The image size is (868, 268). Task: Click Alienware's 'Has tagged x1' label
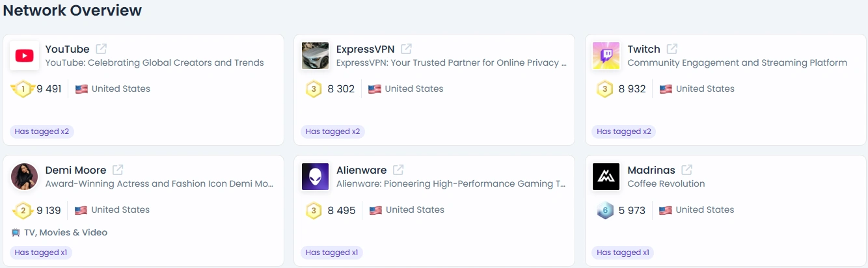pyautogui.click(x=332, y=252)
